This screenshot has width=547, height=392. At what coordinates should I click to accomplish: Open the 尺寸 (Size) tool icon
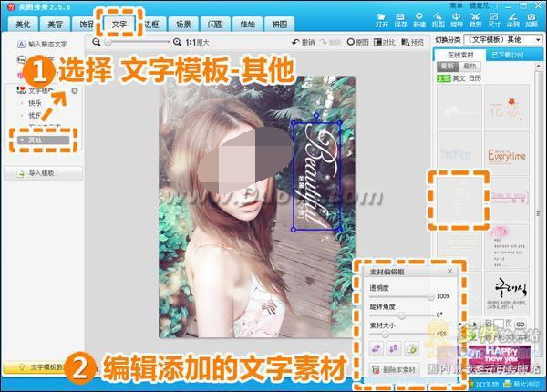[494, 20]
